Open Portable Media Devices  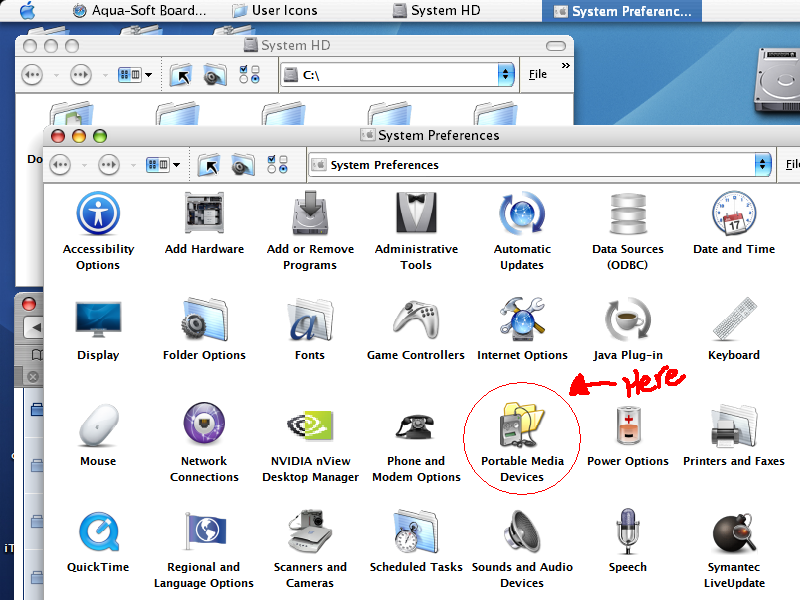pyautogui.click(x=522, y=442)
